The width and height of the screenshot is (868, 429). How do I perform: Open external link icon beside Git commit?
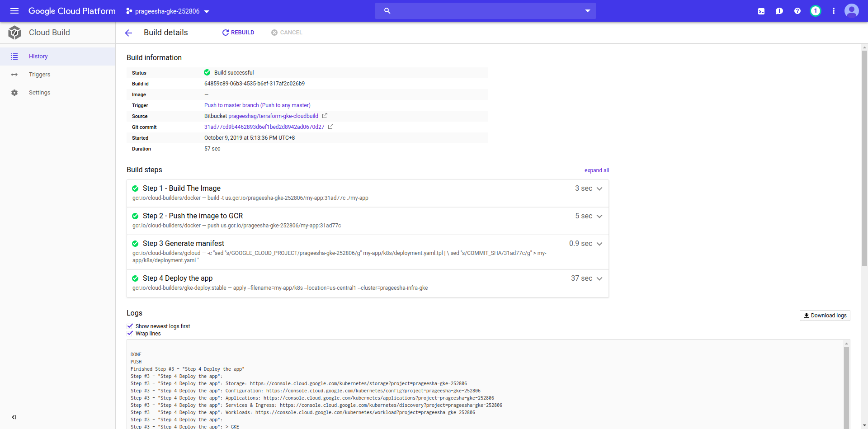(330, 127)
